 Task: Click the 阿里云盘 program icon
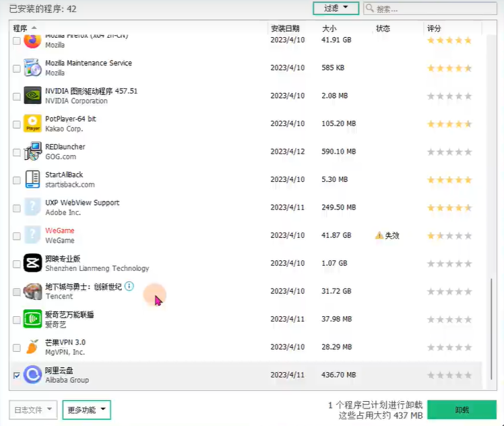32,375
